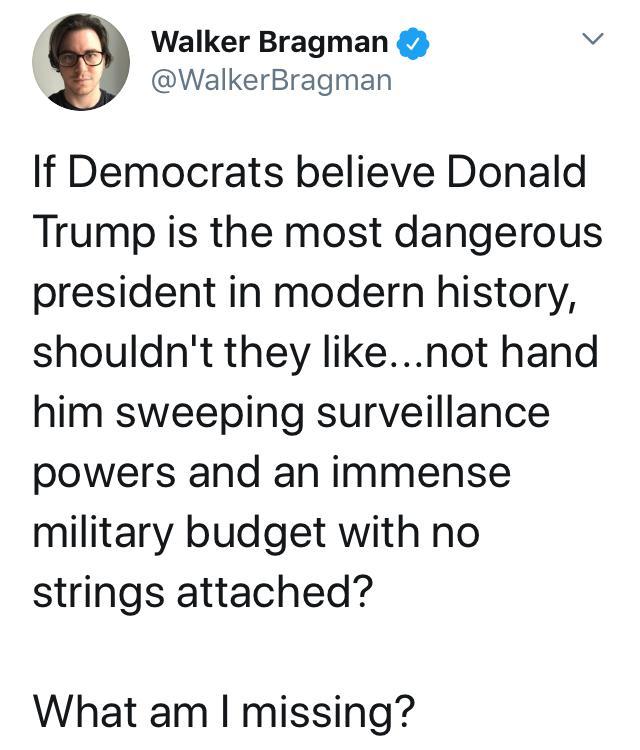
Task: Click the text 'shouldn't they like...not hand'
Action: tap(315, 352)
